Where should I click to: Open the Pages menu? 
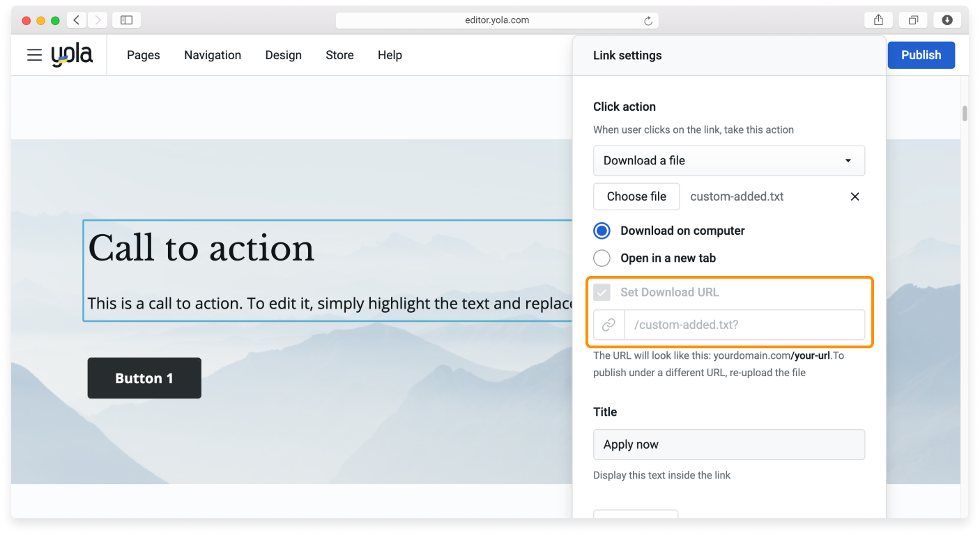click(144, 55)
